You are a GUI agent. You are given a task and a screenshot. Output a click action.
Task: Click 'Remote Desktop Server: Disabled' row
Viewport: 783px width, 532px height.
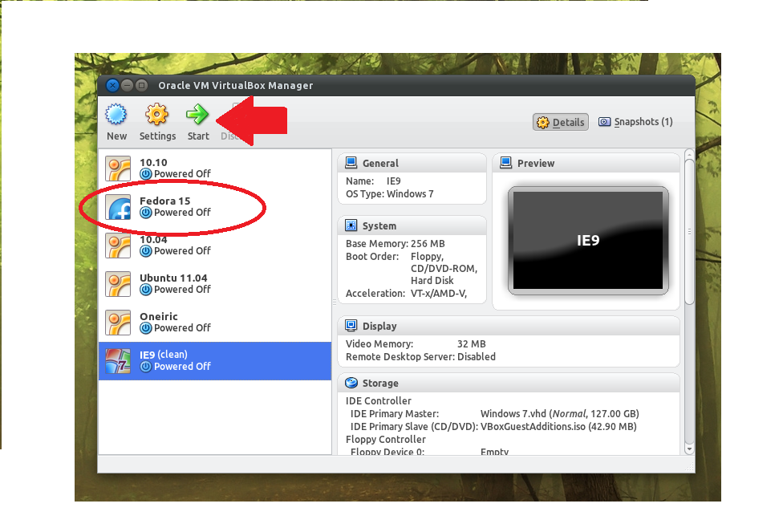[x=420, y=356]
